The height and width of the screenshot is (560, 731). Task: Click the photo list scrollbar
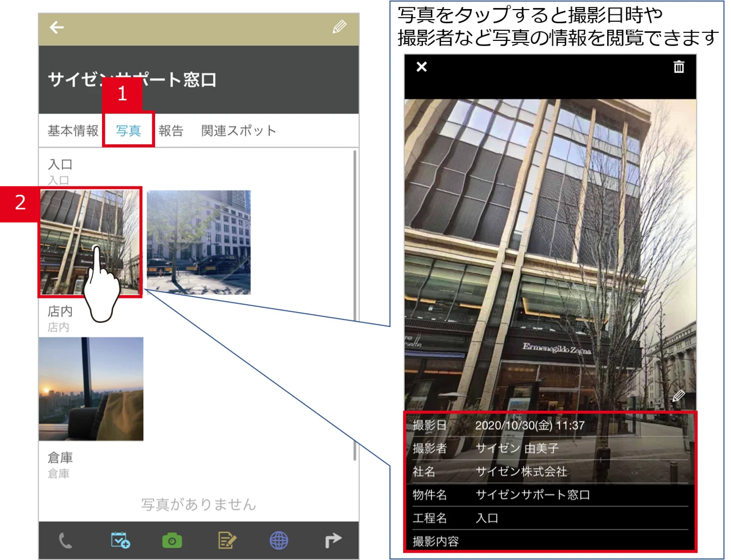point(355,305)
